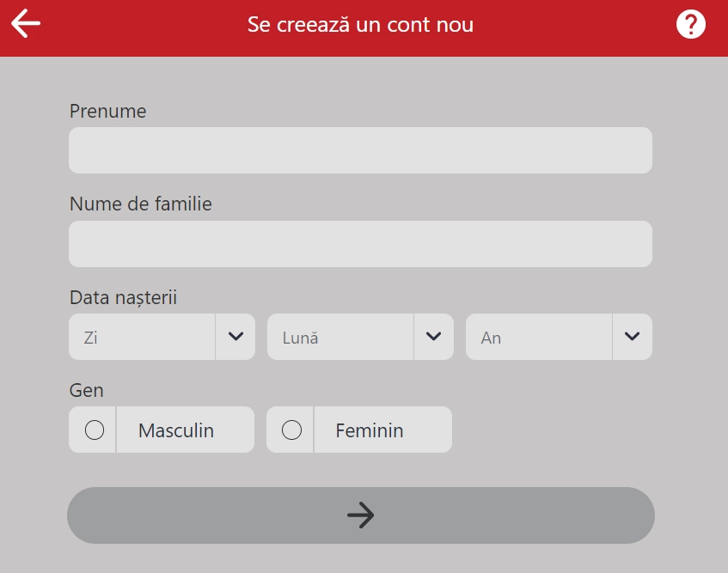Select the Masculin radio circle
Screen dimensions: 728x573
95,430
